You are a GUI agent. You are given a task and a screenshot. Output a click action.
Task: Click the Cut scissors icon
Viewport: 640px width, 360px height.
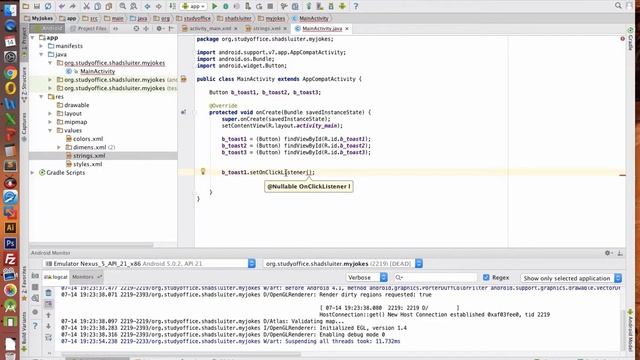pyautogui.click(x=86, y=6)
